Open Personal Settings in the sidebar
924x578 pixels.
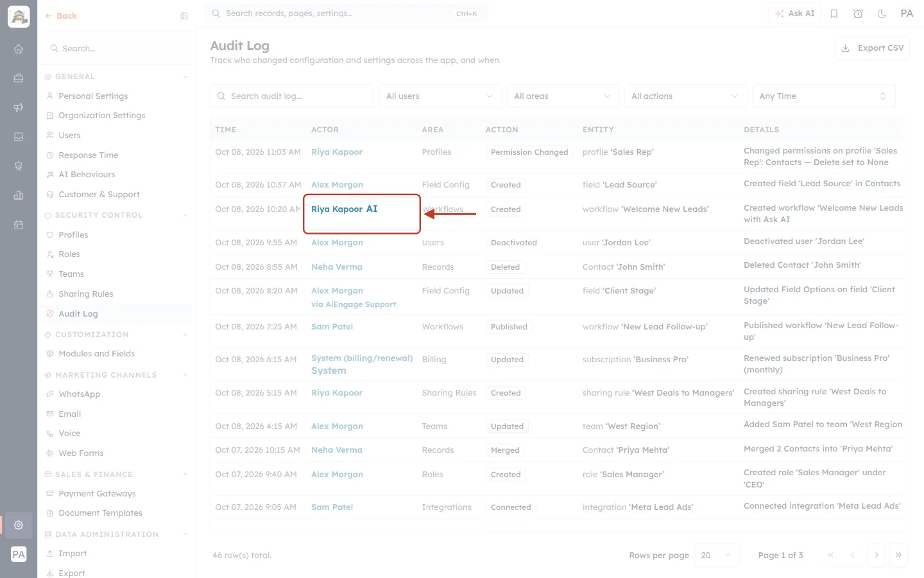click(93, 96)
